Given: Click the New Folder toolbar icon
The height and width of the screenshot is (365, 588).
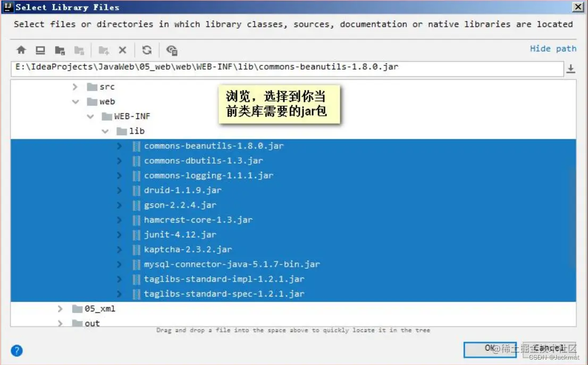Looking at the screenshot, I should tap(104, 50).
